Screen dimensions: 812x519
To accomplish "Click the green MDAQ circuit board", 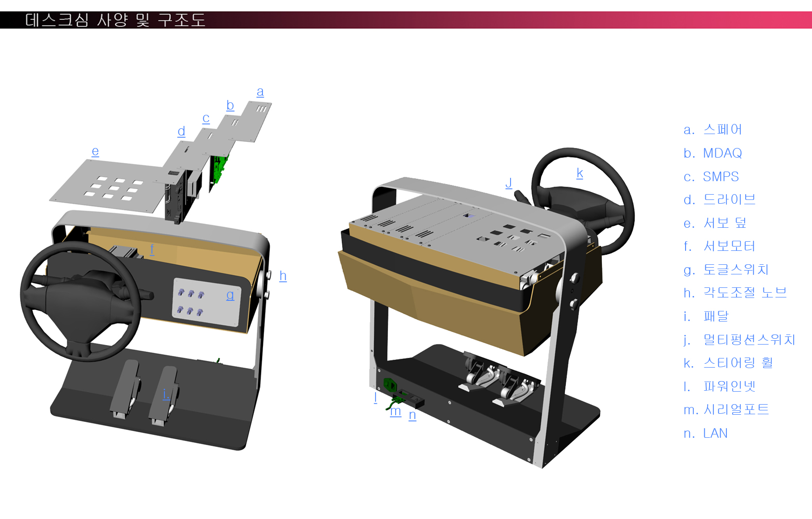I will point(220,169).
